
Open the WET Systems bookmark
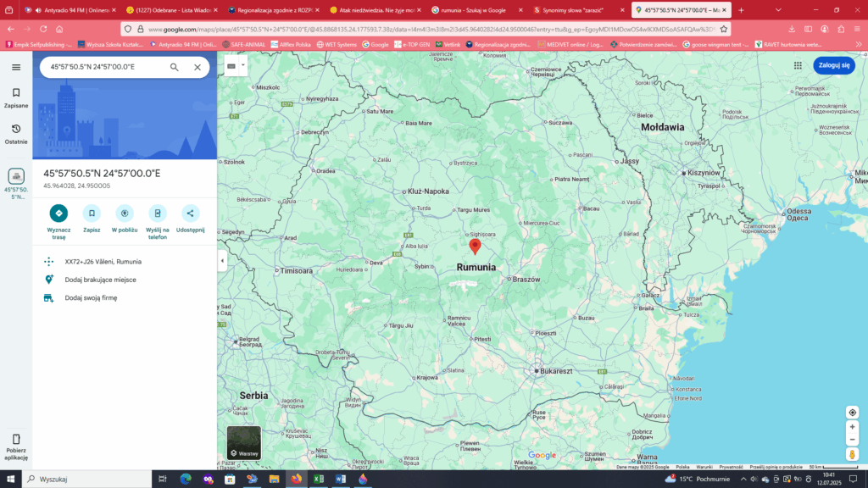[337, 44]
